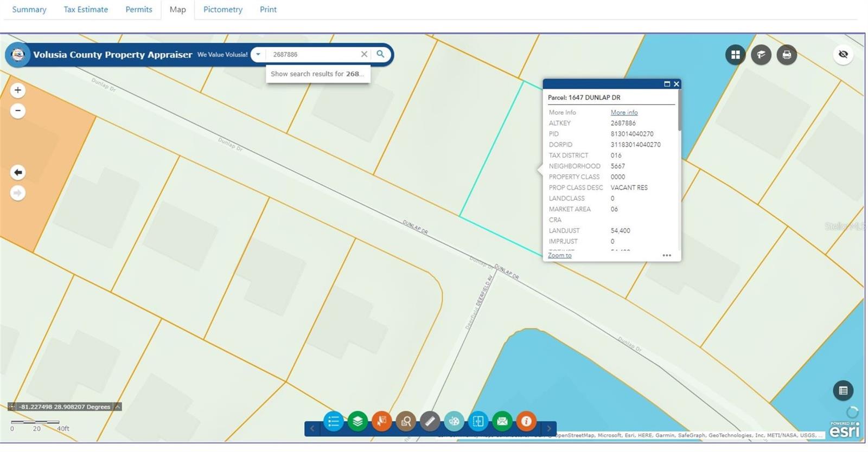Click the printer icon at top right
Viewport: 868px width, 452px height.
787,54
